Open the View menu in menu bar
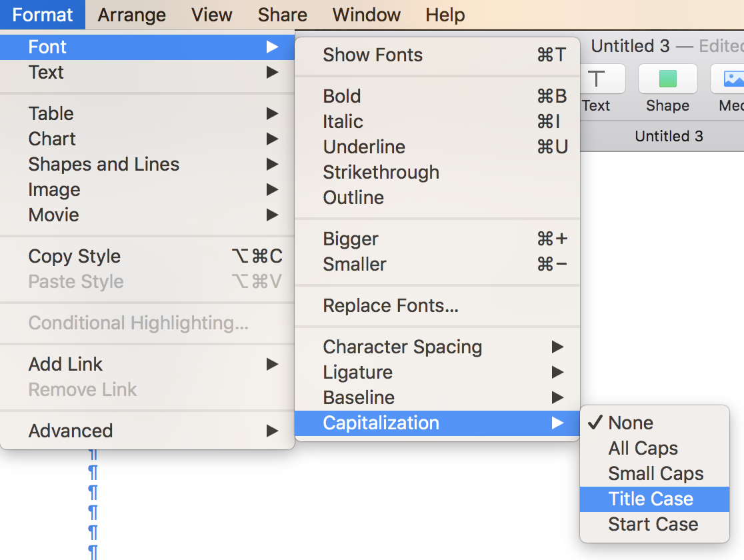 coord(211,15)
